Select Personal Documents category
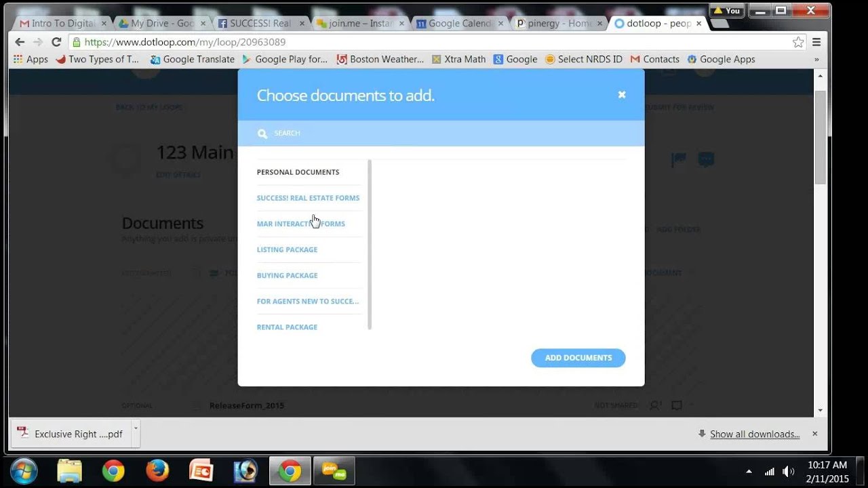 (298, 172)
